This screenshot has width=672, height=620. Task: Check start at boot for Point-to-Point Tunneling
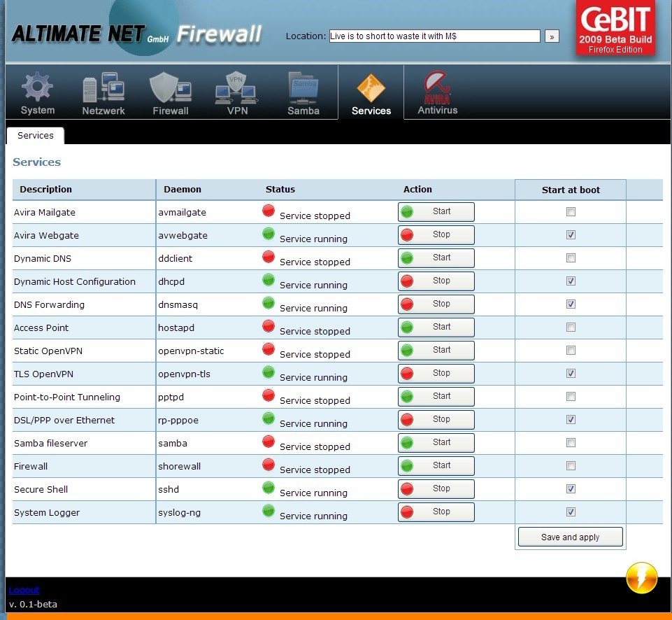point(571,397)
